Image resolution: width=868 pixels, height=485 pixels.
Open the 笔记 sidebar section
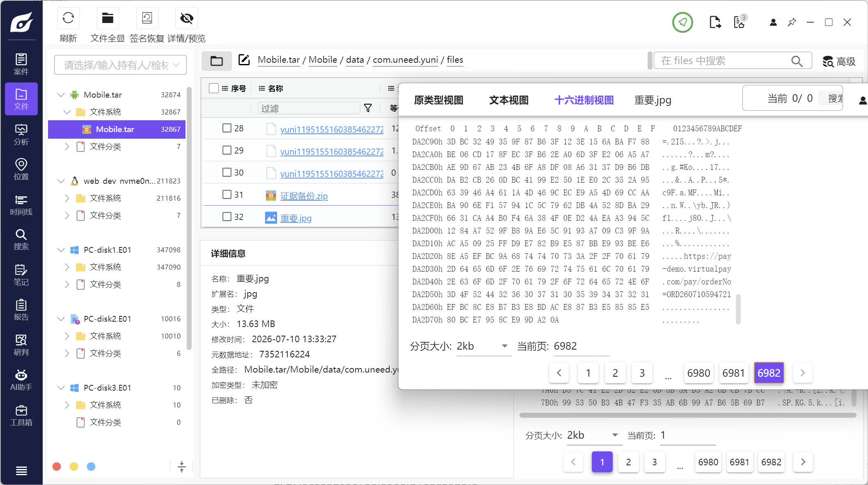point(21,275)
